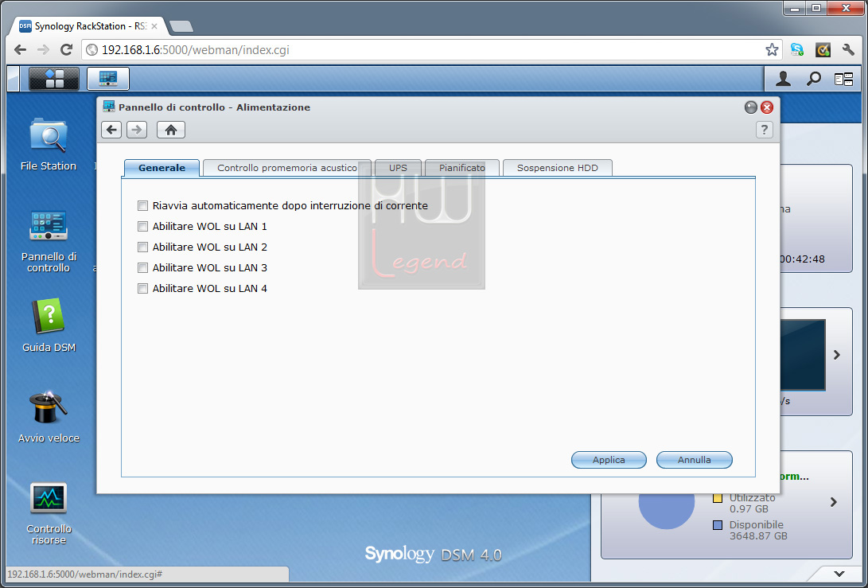Click the Disponibile 3648.87 GB text
The image size is (868, 588).
click(758, 531)
